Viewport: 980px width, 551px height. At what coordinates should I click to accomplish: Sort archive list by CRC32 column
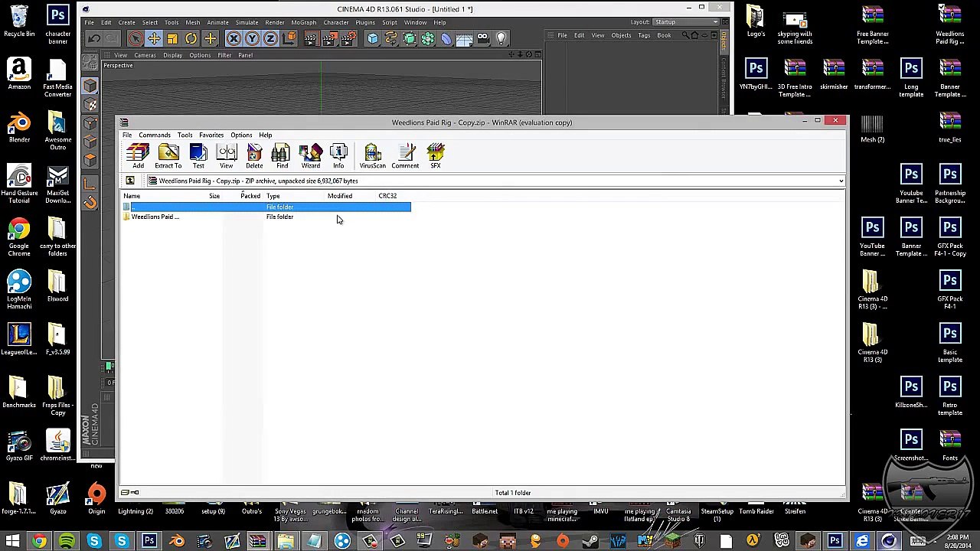click(x=387, y=196)
